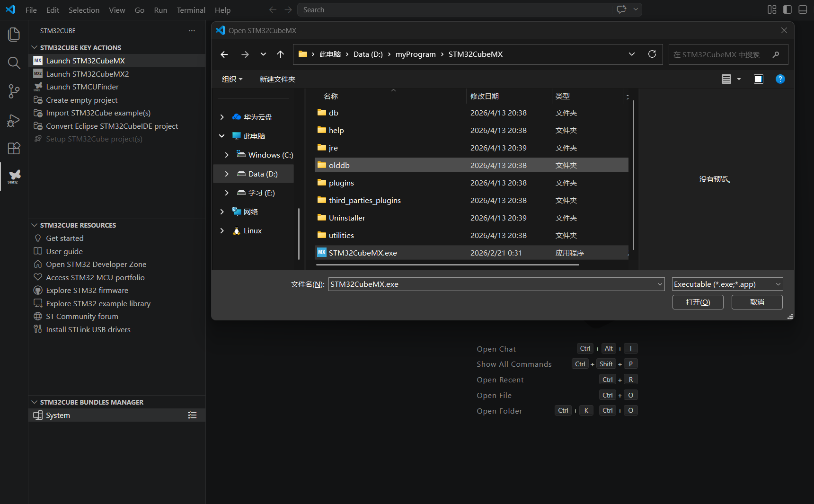Click the 新建文件夹 new folder button
814x504 pixels.
point(277,79)
